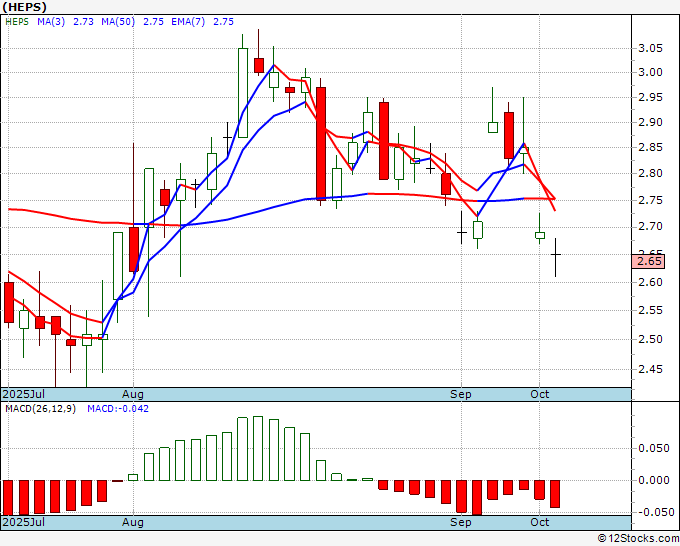Select the 2.95 price axis label
This screenshot has width=680, height=546.
click(x=651, y=97)
